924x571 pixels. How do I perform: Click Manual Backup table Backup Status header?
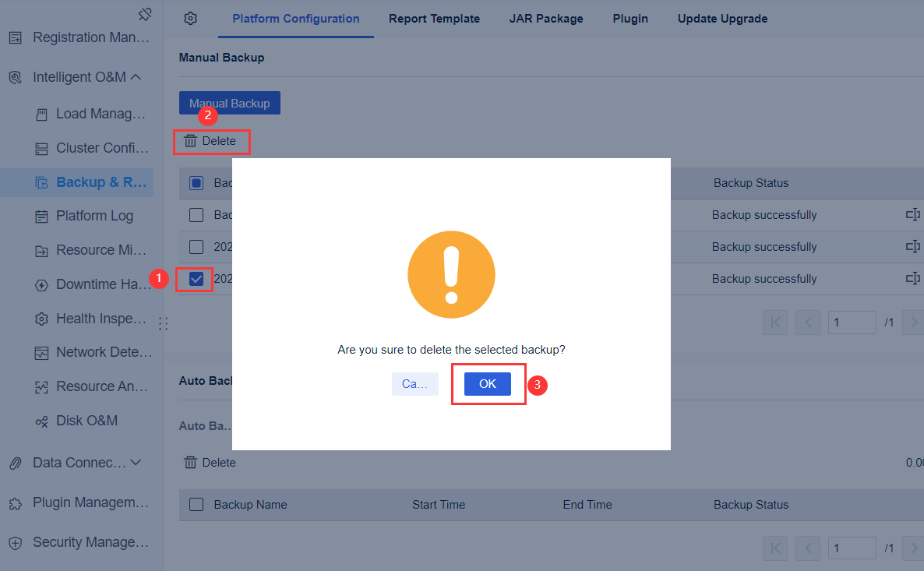[x=751, y=182]
